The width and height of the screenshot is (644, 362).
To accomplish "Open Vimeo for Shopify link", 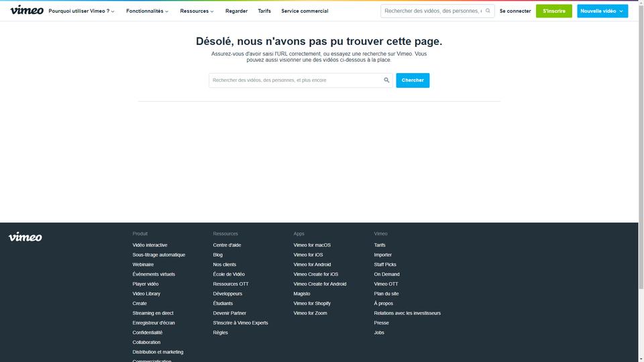I will tap(312, 303).
